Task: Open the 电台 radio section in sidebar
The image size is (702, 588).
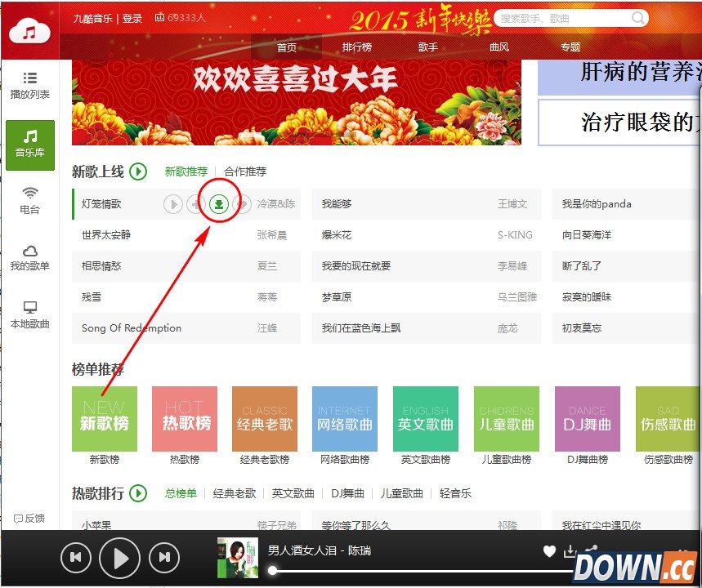Action: 29,198
